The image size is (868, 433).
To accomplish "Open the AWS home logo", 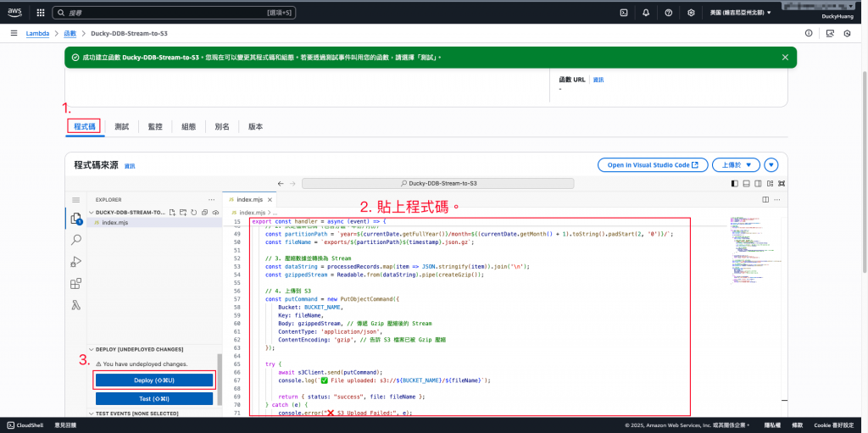I will coord(14,12).
